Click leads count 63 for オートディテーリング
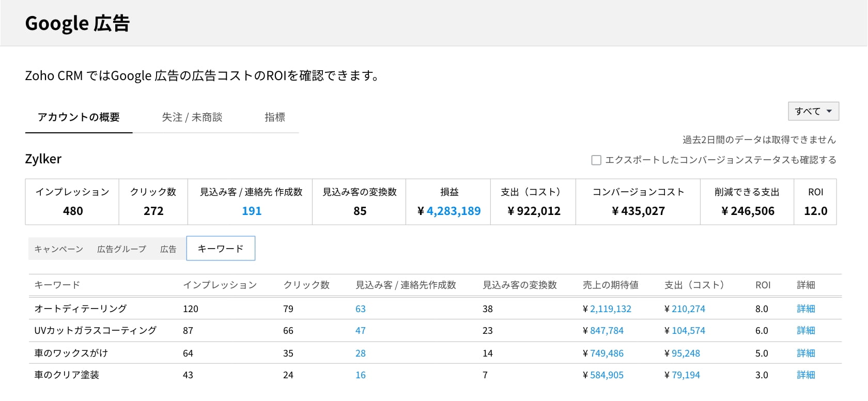The height and width of the screenshot is (401, 868). click(x=360, y=309)
